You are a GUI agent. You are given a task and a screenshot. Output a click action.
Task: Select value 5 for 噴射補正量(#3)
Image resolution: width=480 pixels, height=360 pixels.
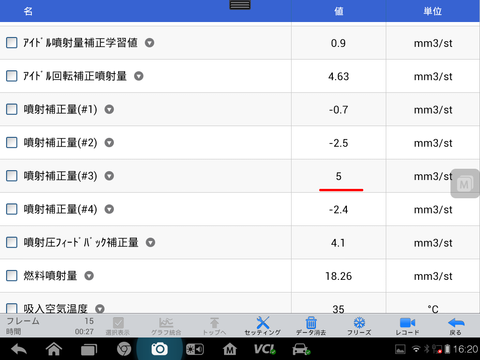tap(339, 176)
